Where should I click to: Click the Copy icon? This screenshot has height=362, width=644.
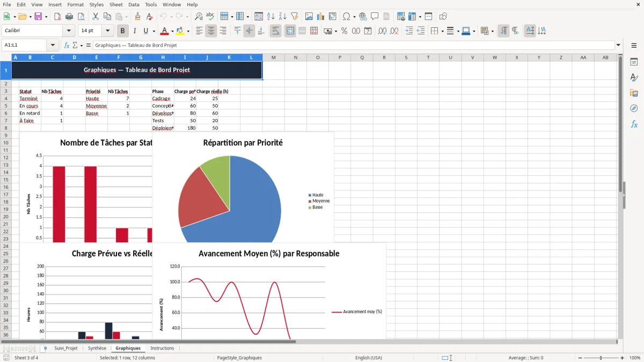tap(107, 17)
